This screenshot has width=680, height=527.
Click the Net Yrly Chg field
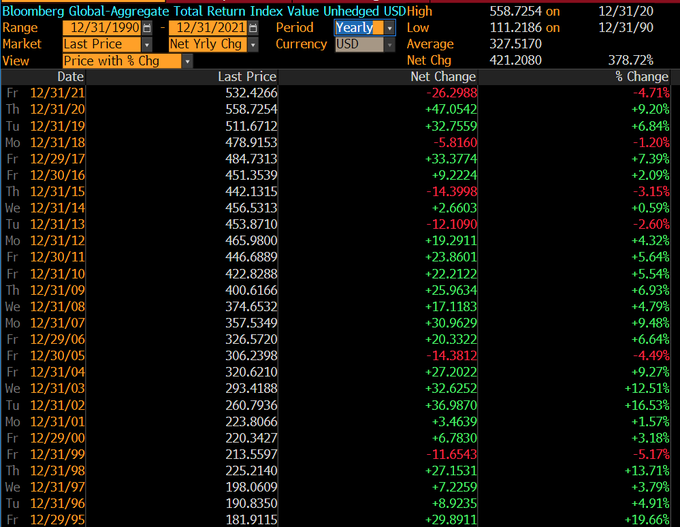(x=208, y=44)
